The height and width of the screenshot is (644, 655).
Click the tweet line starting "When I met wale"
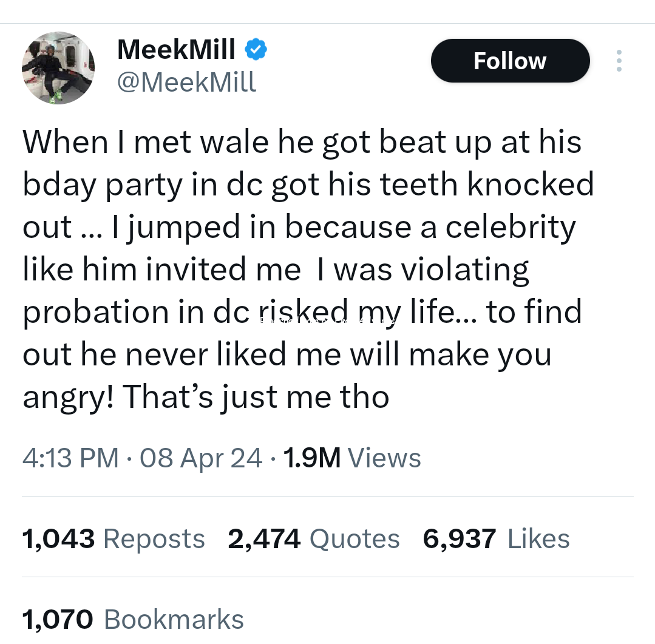click(x=302, y=143)
